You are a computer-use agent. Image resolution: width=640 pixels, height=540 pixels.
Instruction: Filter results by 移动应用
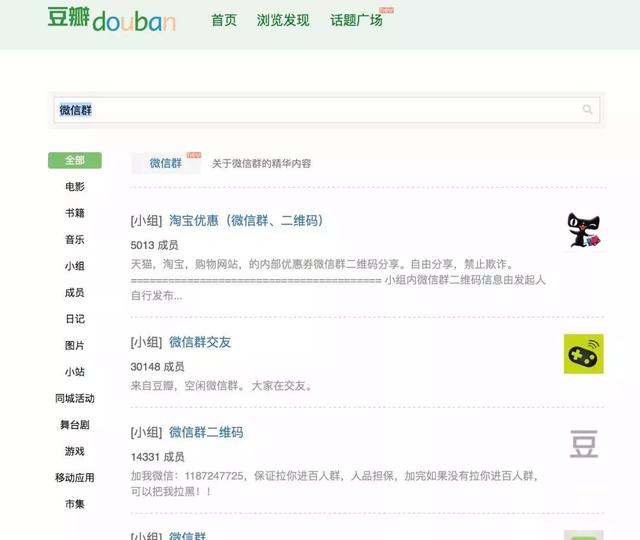[x=75, y=478]
